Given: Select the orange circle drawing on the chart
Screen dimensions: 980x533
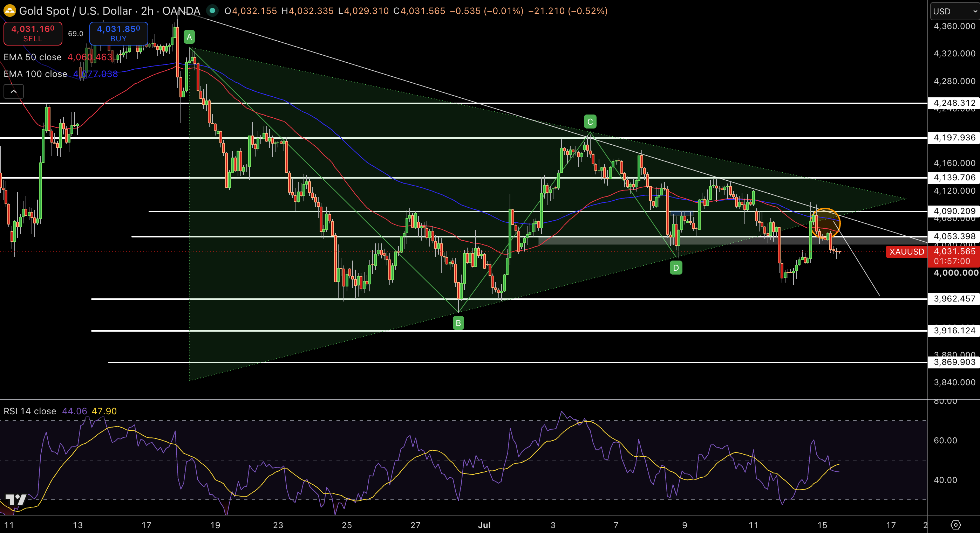Looking at the screenshot, I should click(x=825, y=224).
